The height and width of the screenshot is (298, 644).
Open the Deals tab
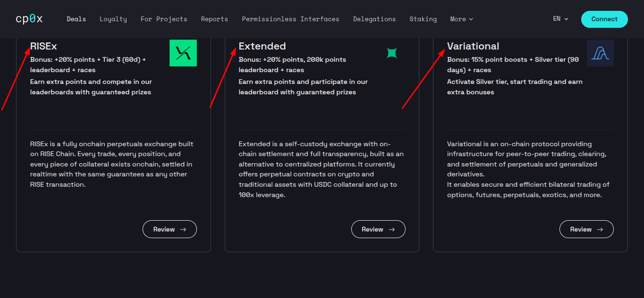[76, 19]
